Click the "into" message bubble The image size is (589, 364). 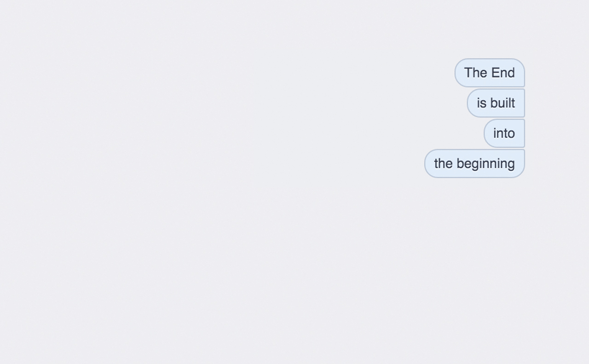pos(504,133)
